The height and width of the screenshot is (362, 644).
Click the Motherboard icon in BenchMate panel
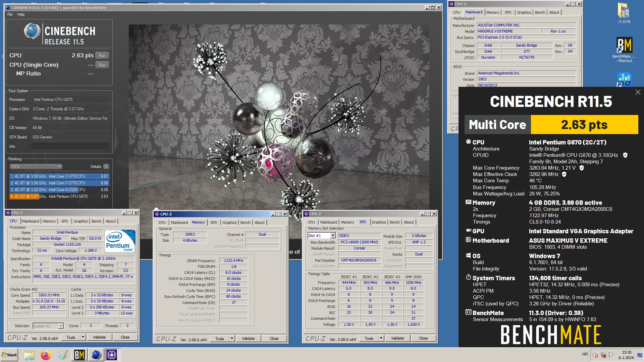(468, 240)
